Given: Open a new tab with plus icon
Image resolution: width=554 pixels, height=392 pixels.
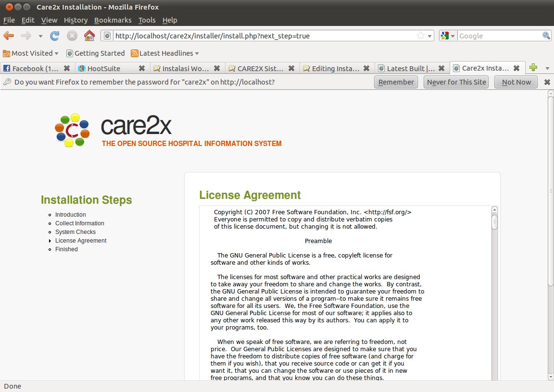Looking at the screenshot, I should (x=533, y=67).
